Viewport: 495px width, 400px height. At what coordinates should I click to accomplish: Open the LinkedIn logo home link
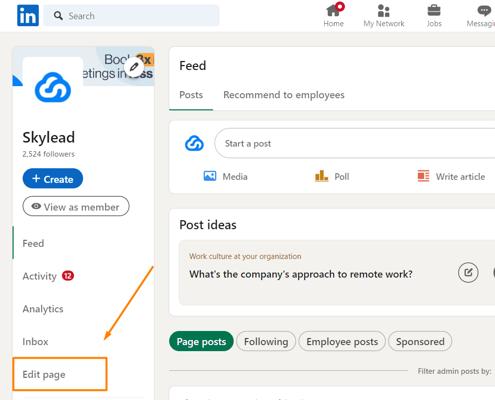click(x=28, y=15)
